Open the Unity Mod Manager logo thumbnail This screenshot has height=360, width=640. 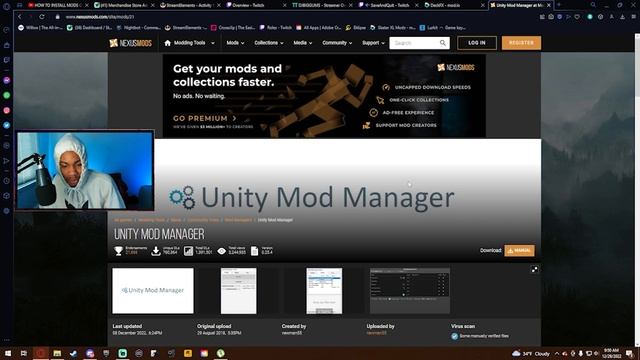tap(153, 291)
